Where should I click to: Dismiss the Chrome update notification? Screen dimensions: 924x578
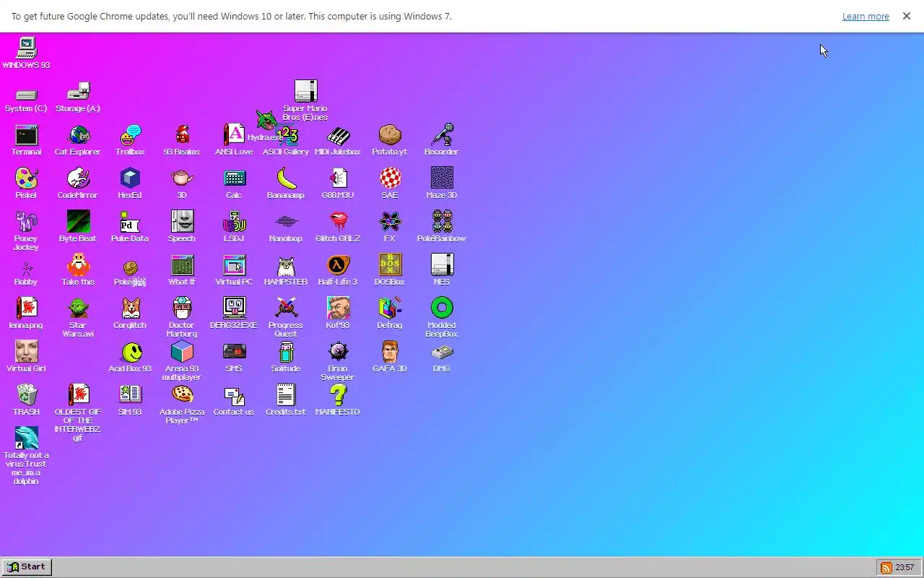(907, 16)
